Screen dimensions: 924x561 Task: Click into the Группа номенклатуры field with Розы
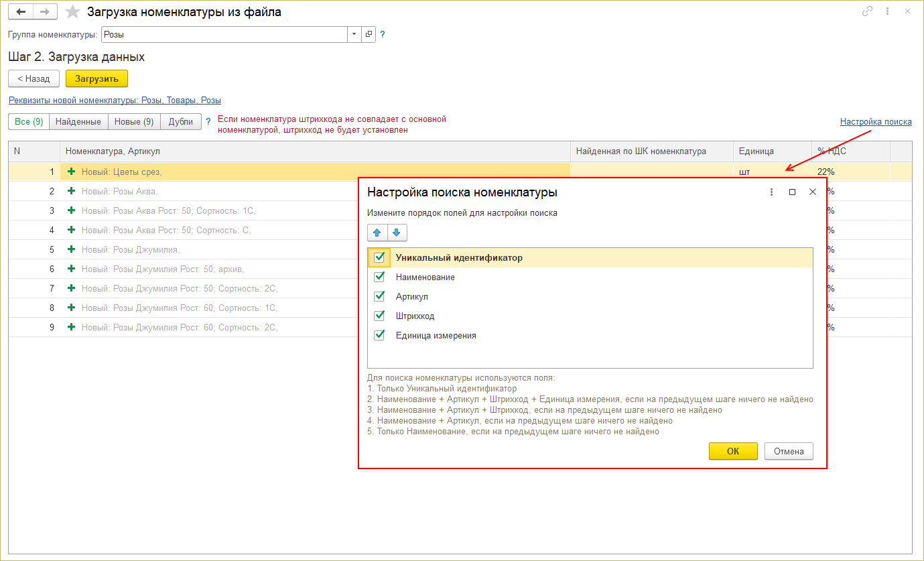pos(224,34)
